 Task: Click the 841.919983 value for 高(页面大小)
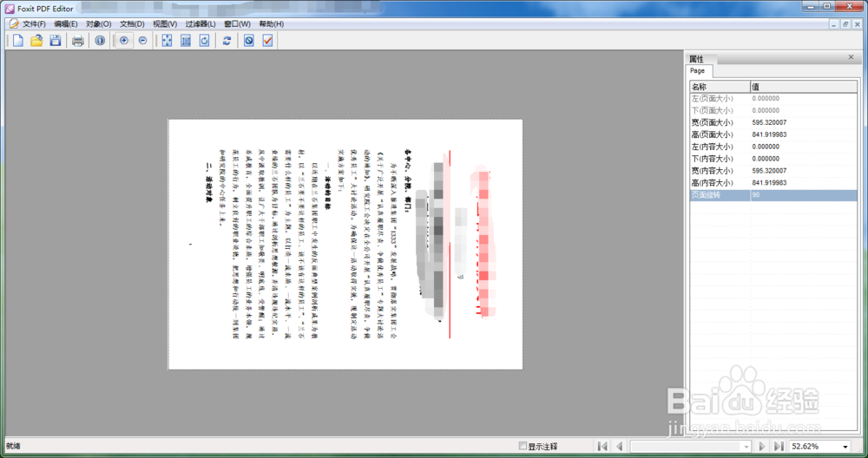pos(769,134)
